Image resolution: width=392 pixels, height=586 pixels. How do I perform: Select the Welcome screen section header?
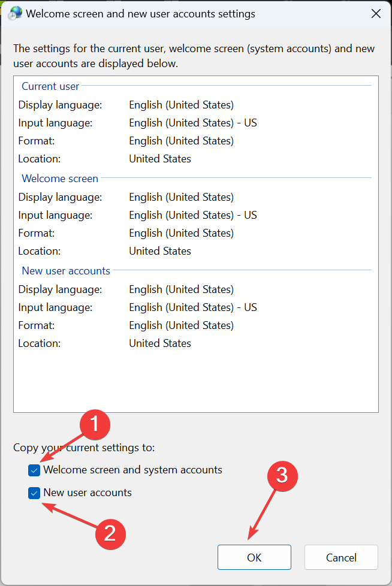(x=60, y=179)
